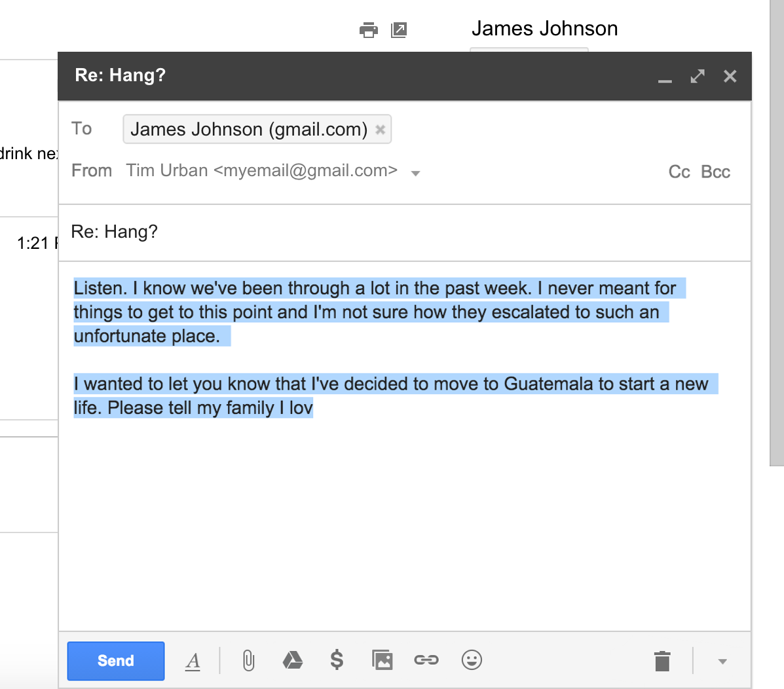This screenshot has height=689, width=784.
Task: Open the emoji picker
Action: [x=472, y=660]
